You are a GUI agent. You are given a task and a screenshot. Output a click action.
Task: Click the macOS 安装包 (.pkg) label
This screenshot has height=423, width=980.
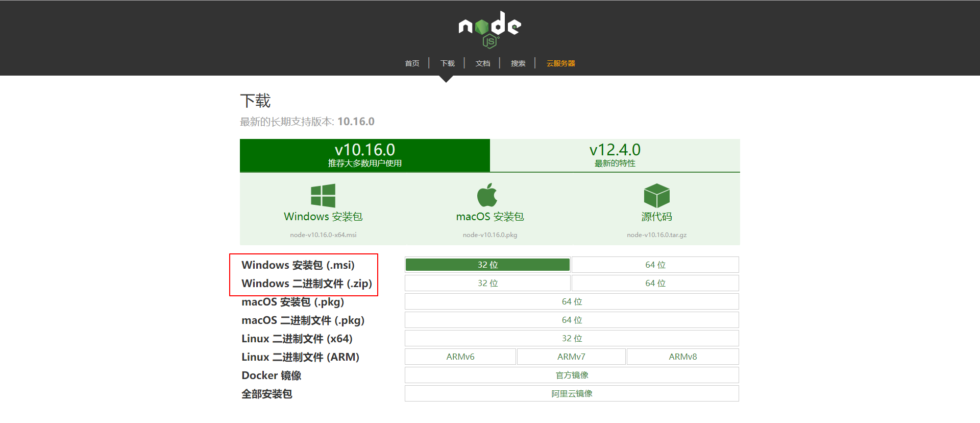293,302
